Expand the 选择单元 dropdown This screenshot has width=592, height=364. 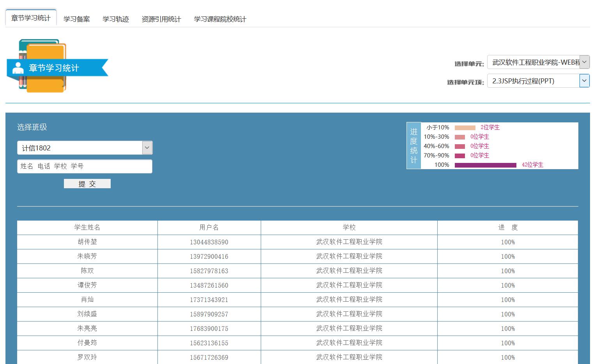[538, 62]
